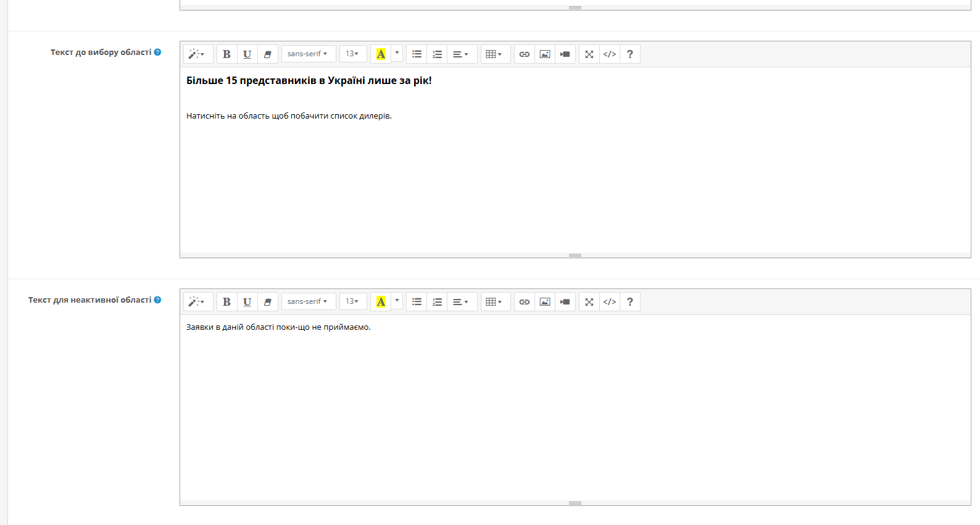Open table insert menu in 'Текст до вибору області' editor
Image resolution: width=980 pixels, height=525 pixels.
496,54
